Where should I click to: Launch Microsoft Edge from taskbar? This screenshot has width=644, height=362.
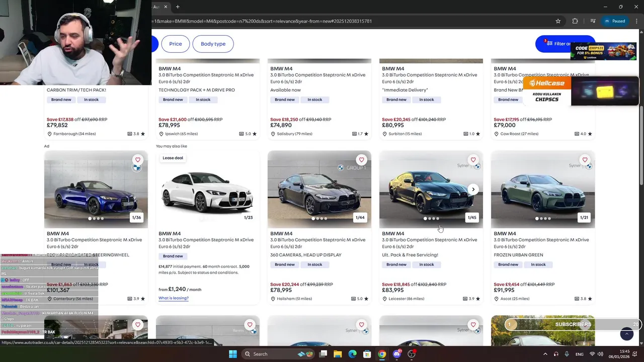353,354
